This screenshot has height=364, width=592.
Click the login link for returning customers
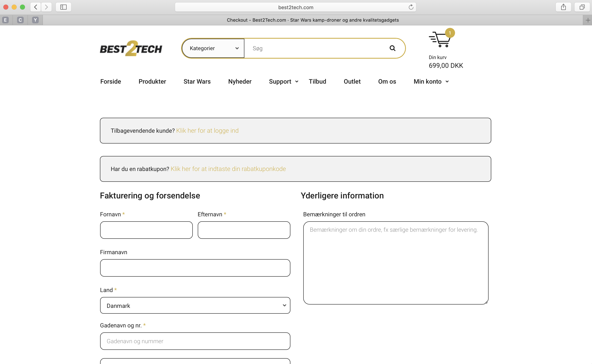[x=207, y=131]
